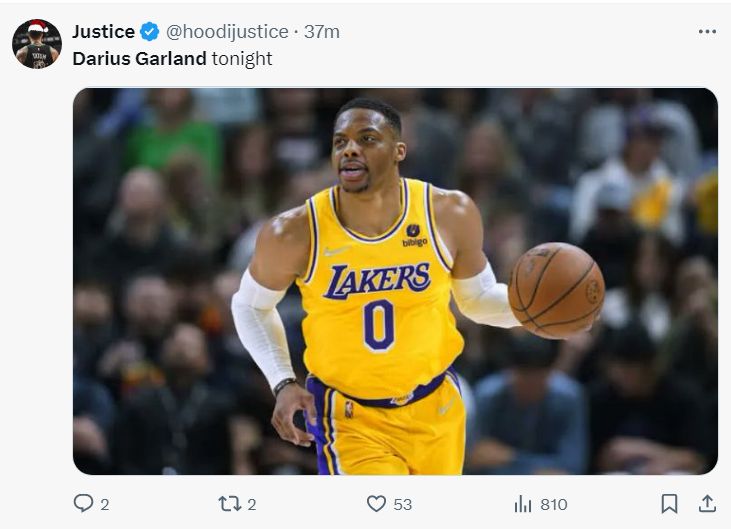Click the repost count beside the arrows

[x=252, y=505]
